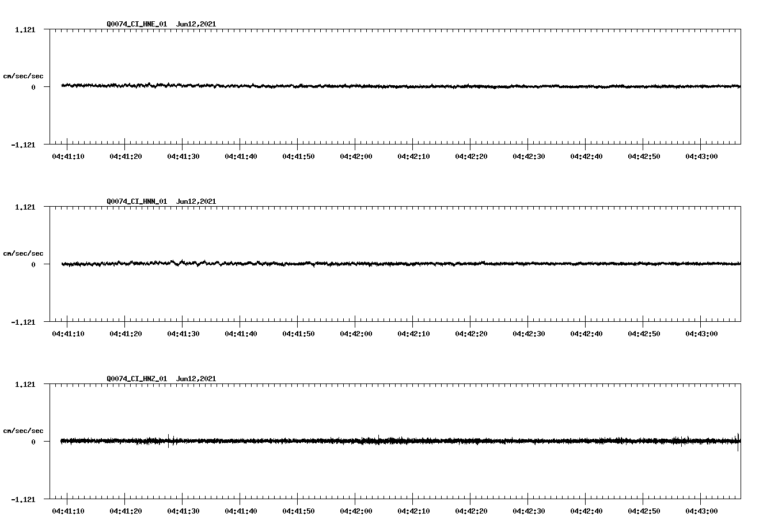Select the 04:42:40 time label on HNZ plot
Screen dimensions: 782x532
tap(586, 511)
